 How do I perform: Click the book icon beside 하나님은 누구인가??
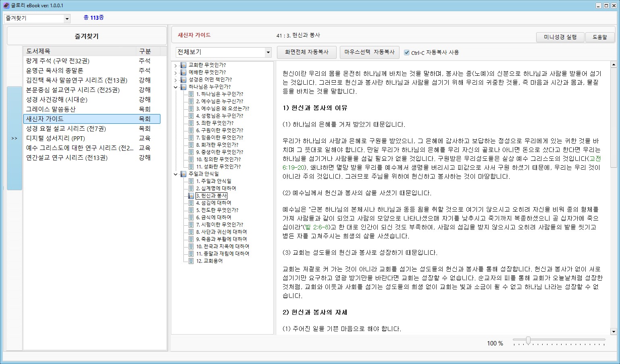click(x=183, y=87)
